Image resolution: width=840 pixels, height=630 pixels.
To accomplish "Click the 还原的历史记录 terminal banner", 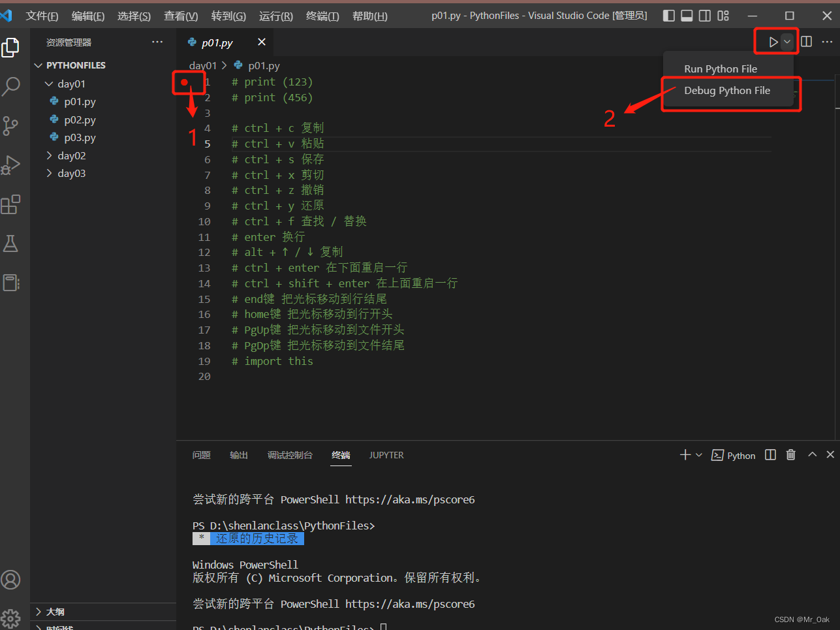I will click(248, 539).
